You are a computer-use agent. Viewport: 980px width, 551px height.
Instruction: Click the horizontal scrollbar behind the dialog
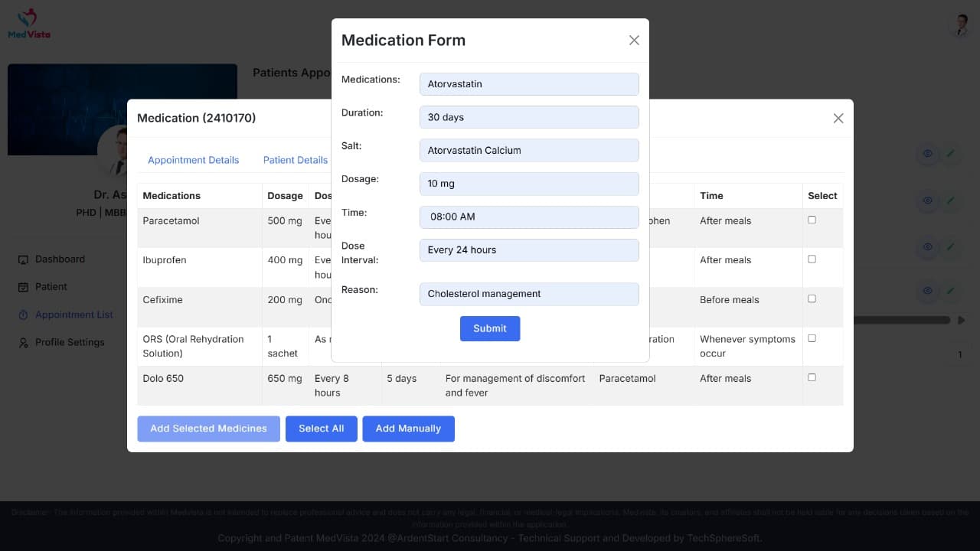tap(902, 320)
